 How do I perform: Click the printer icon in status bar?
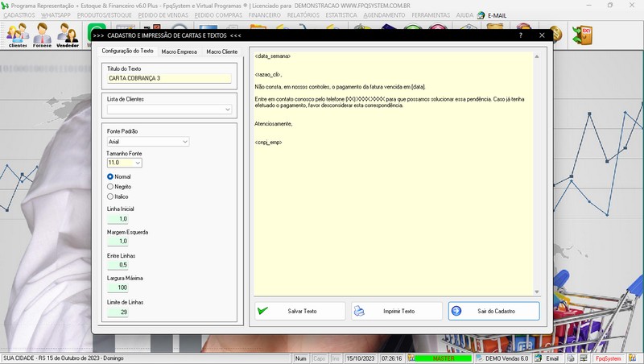(x=571, y=358)
